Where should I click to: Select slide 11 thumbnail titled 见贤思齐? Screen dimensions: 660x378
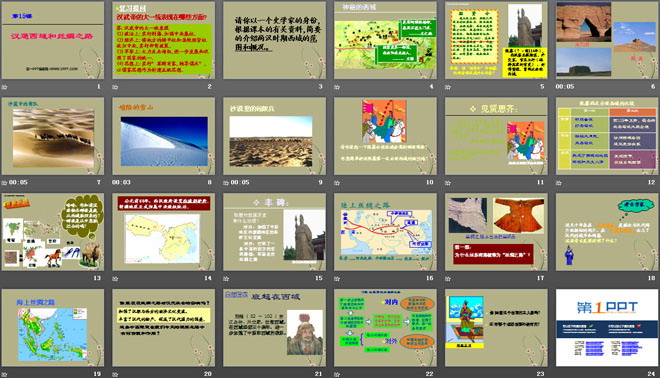point(496,136)
